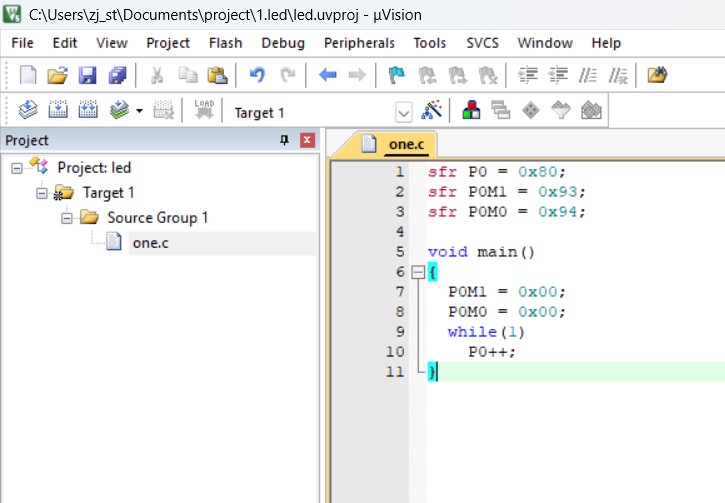Navigate backward with the blue left arrow
The height and width of the screenshot is (503, 725).
327,75
